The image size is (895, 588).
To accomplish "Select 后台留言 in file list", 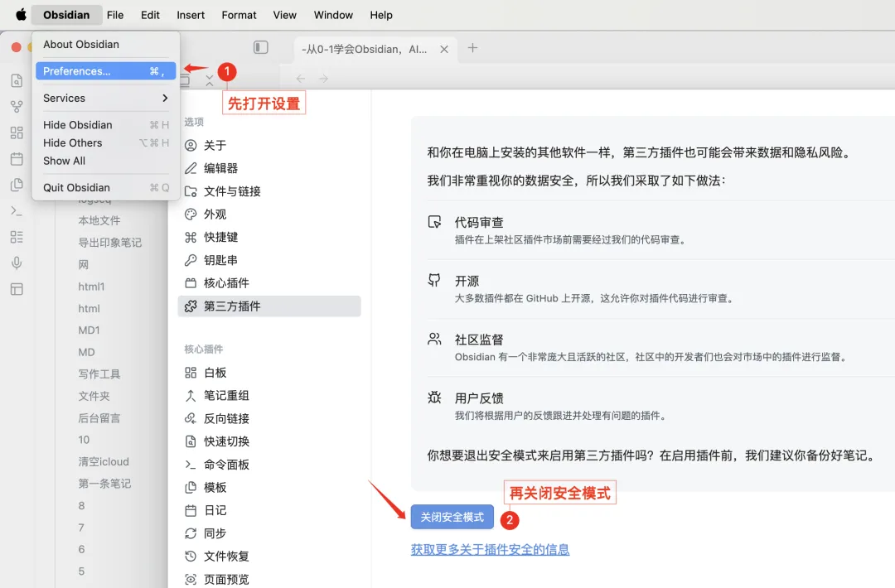I will 99,418.
